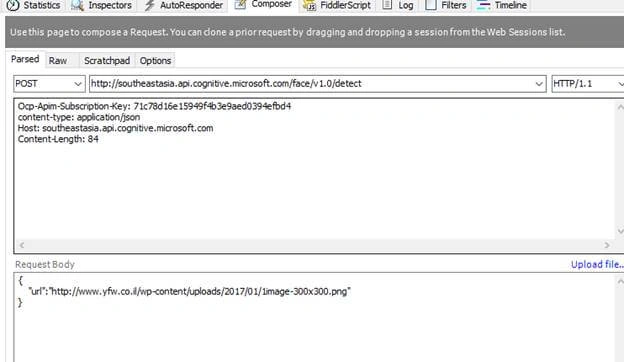Click the Composer pencil icon

tap(240, 4)
